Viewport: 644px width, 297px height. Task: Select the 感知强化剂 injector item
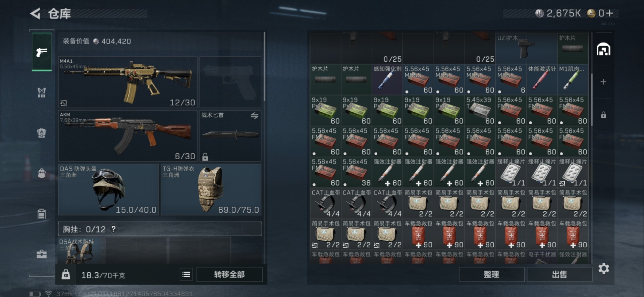[387, 79]
